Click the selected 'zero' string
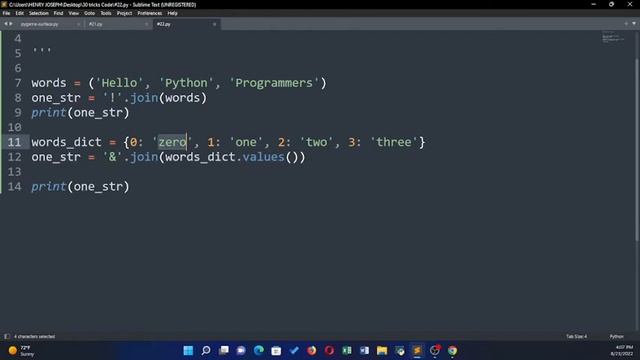 pos(172,142)
